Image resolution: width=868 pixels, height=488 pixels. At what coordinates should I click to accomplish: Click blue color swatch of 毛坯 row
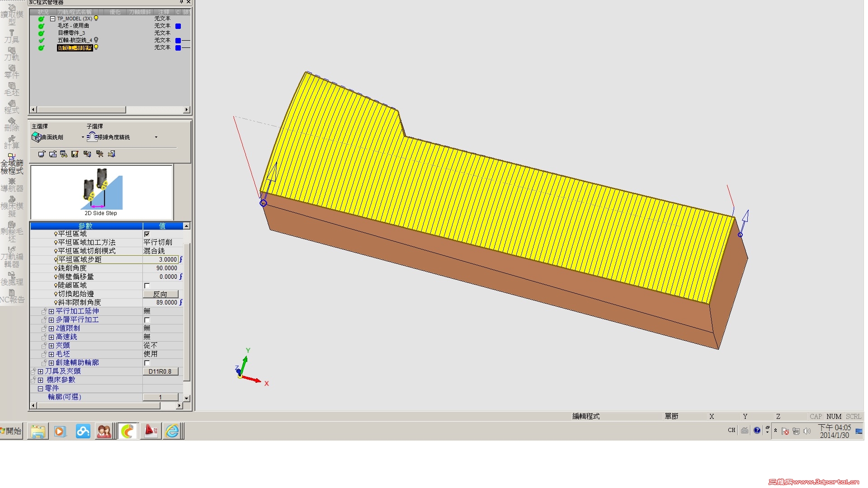tap(178, 26)
